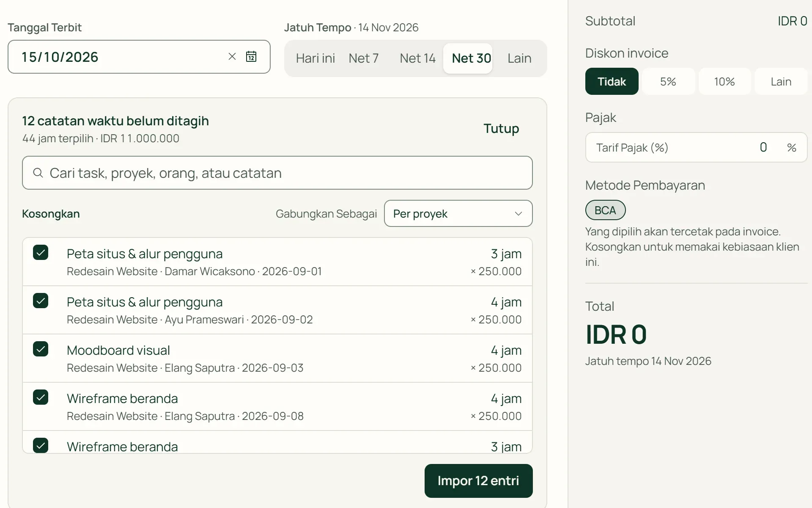The height and width of the screenshot is (508, 812).
Task: Click the 'IDR 0' total amount
Action: pos(616,334)
